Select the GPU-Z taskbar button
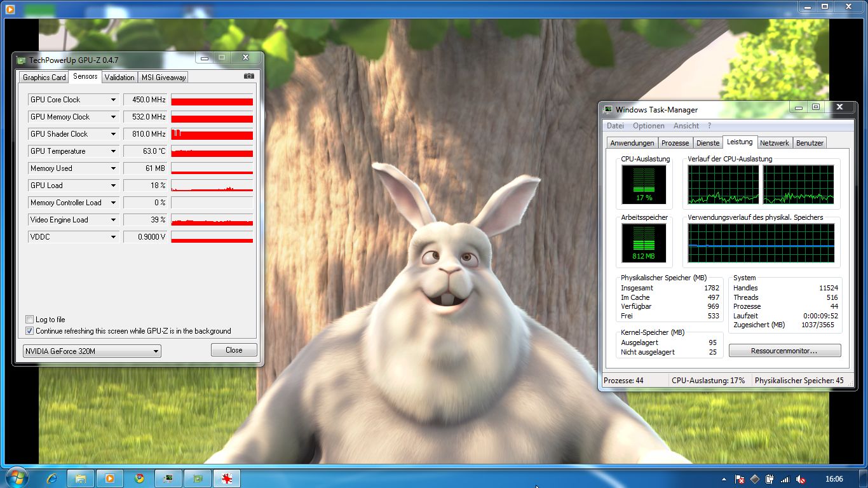 198,478
